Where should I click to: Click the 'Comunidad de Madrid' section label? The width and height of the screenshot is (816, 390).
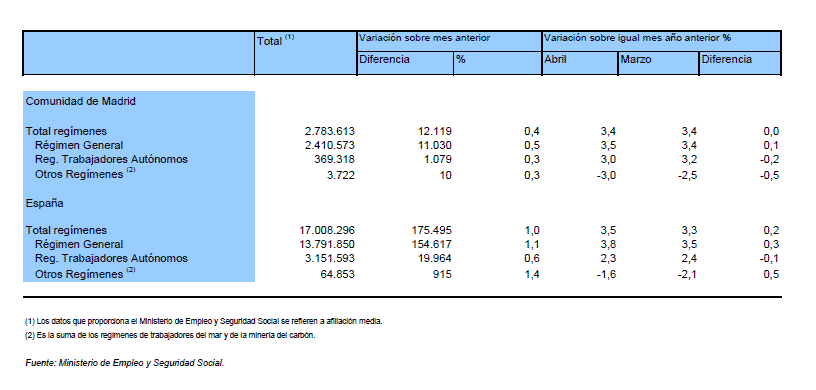[81, 102]
